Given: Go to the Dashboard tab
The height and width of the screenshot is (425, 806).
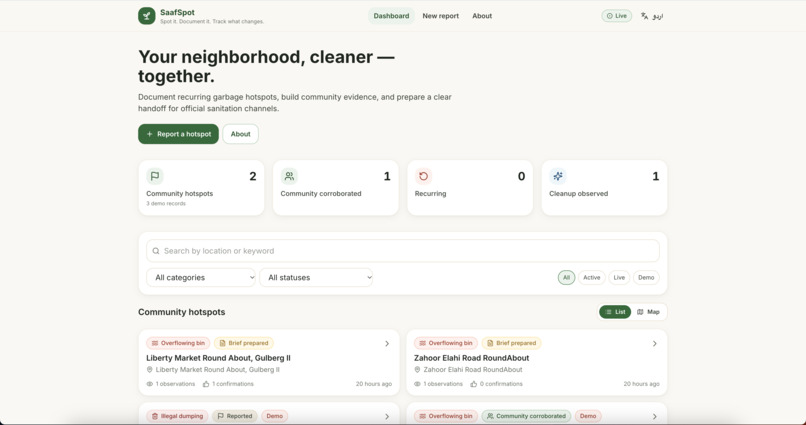Looking at the screenshot, I should pyautogui.click(x=391, y=16).
